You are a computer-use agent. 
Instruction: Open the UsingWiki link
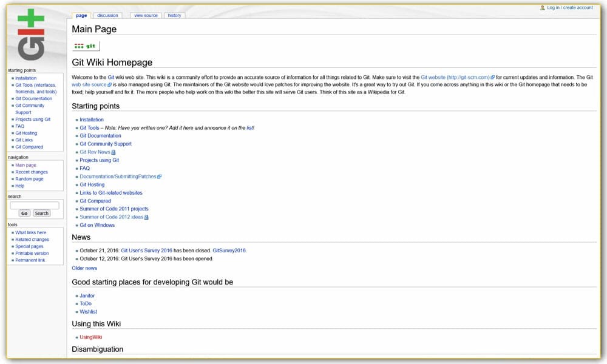(x=90, y=337)
